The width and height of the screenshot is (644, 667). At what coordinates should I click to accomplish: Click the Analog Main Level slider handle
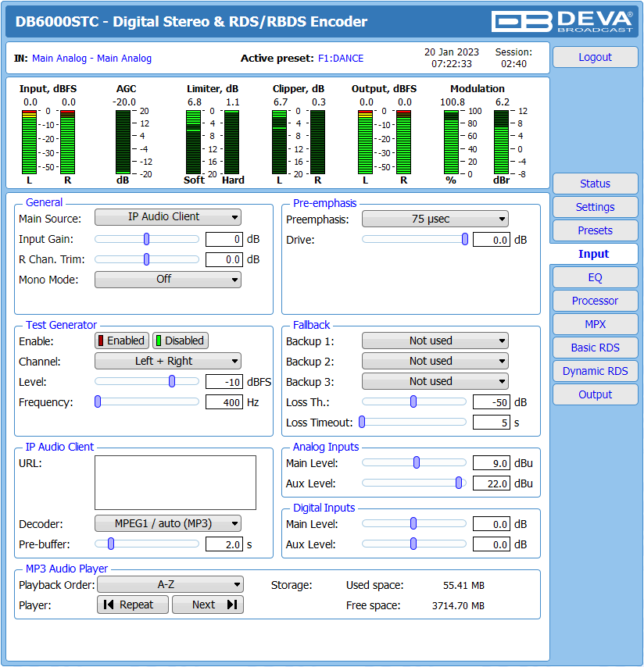tap(417, 463)
